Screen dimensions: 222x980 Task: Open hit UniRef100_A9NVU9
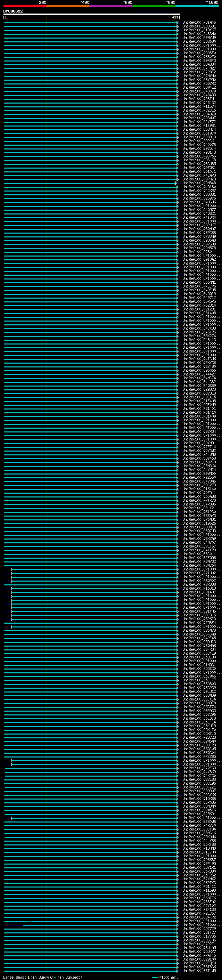pyautogui.click(x=199, y=38)
